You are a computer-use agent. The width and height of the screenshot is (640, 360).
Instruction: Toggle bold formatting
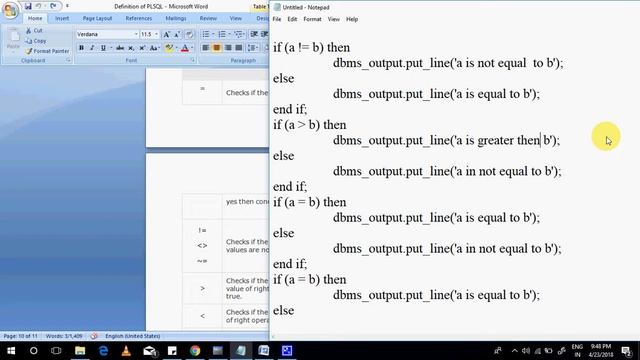[x=81, y=48]
